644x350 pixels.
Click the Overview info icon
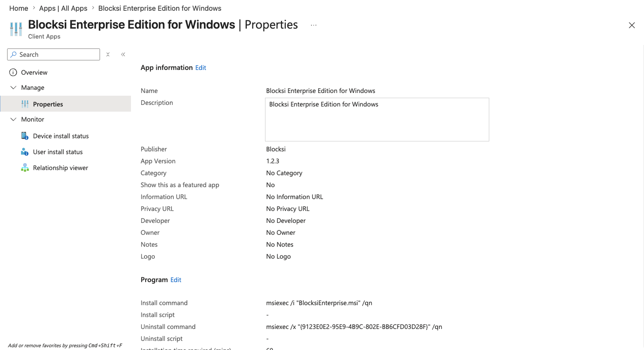pyautogui.click(x=13, y=72)
